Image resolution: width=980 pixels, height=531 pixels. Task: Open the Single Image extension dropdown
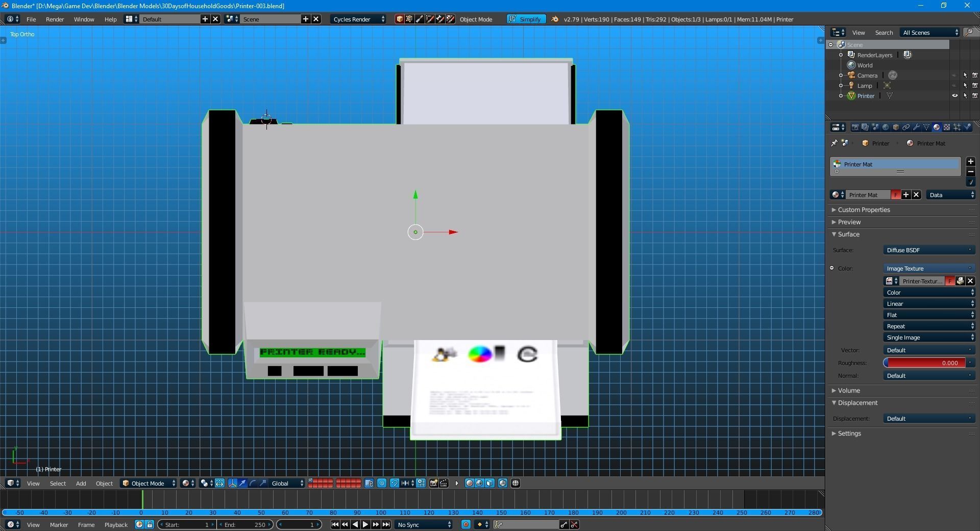(929, 337)
